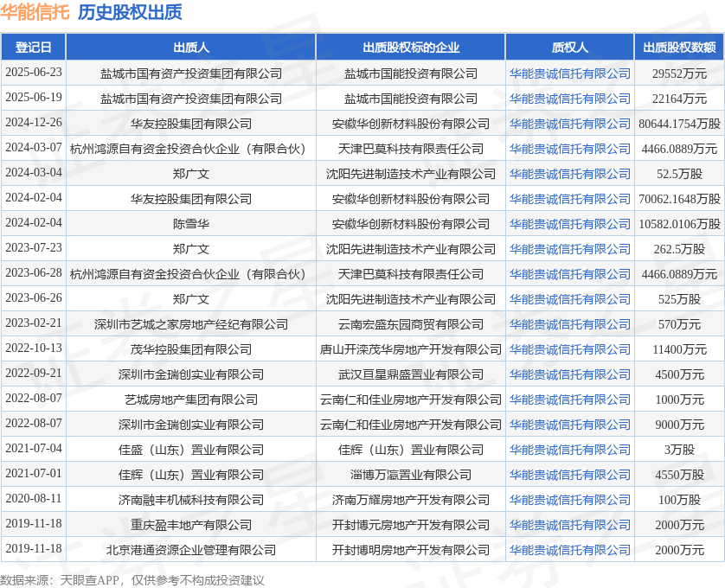The height and width of the screenshot is (588, 725).
Task: Select pledgor 深圳市艺城之家房地产经纪有限公司
Action: (x=191, y=324)
